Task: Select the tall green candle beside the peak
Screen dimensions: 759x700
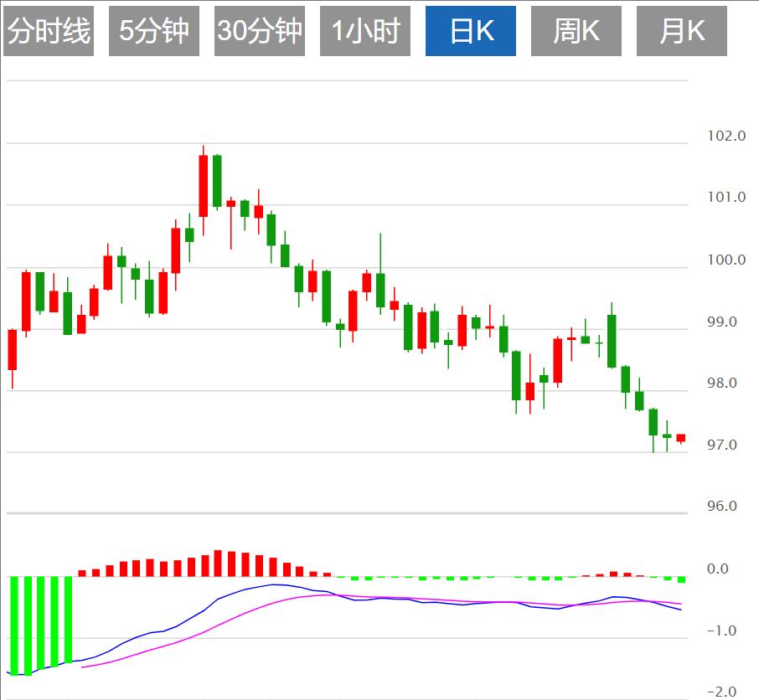Action: (217, 181)
